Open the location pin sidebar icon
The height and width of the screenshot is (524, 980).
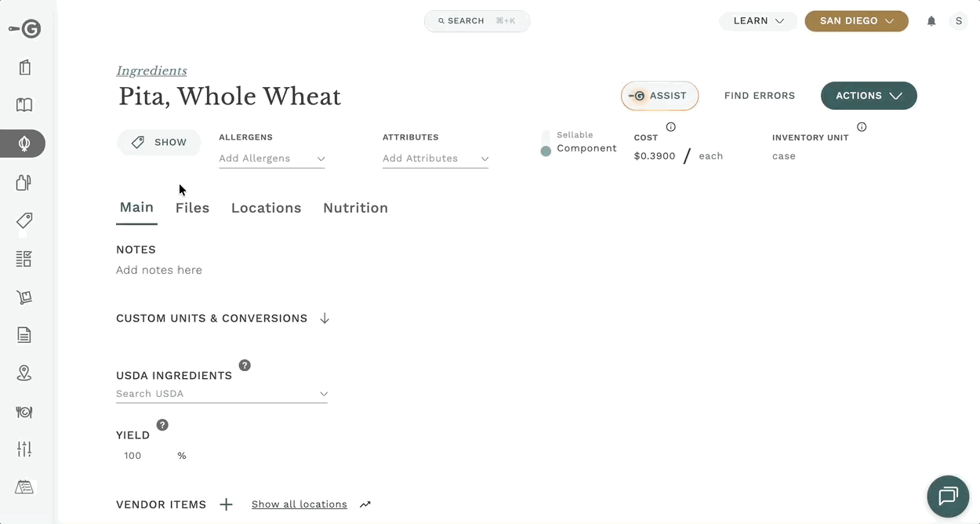pyautogui.click(x=24, y=373)
